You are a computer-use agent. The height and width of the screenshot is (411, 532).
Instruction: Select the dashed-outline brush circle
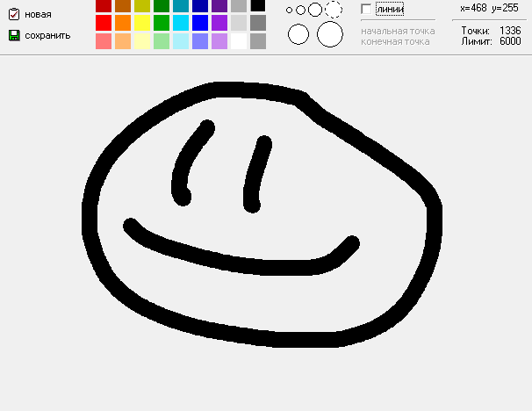(334, 9)
